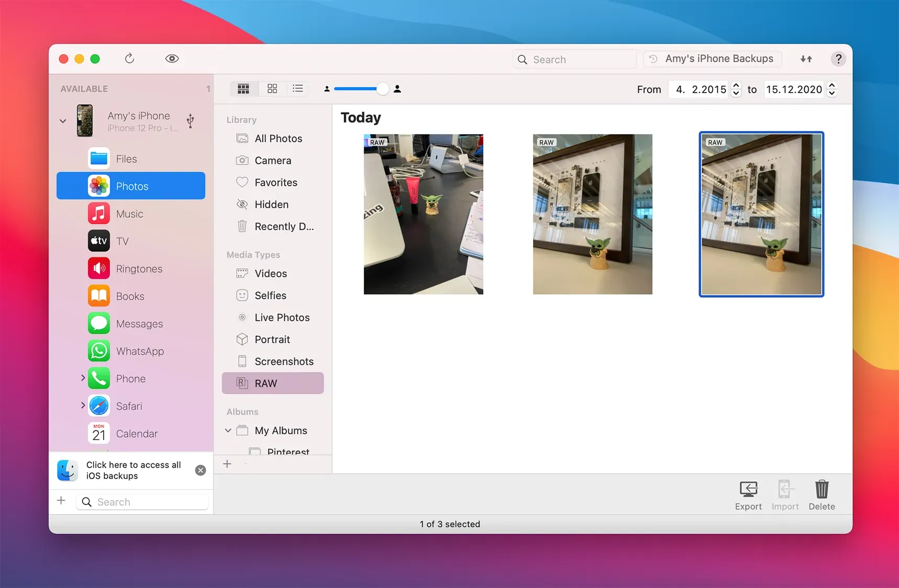Select the first RAW photo thumbnail

423,214
